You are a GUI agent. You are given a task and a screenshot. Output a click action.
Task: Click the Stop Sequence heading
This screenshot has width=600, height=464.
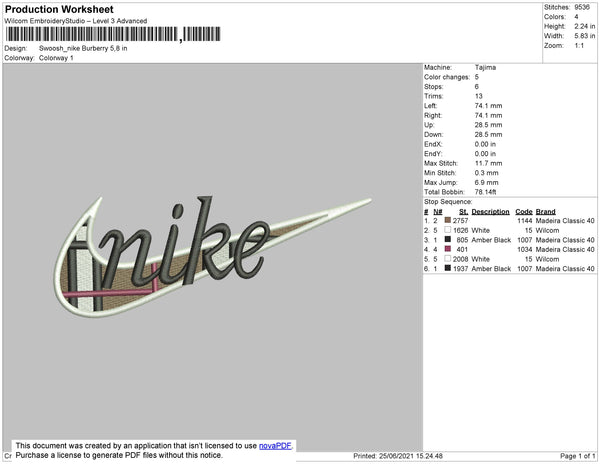[x=448, y=202]
